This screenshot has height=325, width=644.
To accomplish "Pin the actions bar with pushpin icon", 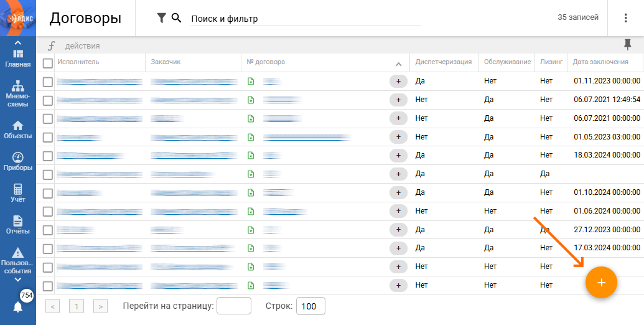I will tap(627, 45).
